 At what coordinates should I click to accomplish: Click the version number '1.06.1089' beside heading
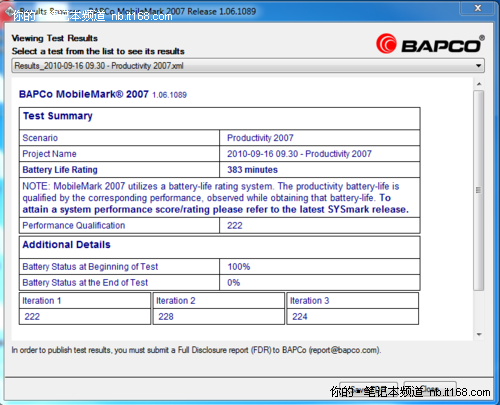click(x=169, y=95)
